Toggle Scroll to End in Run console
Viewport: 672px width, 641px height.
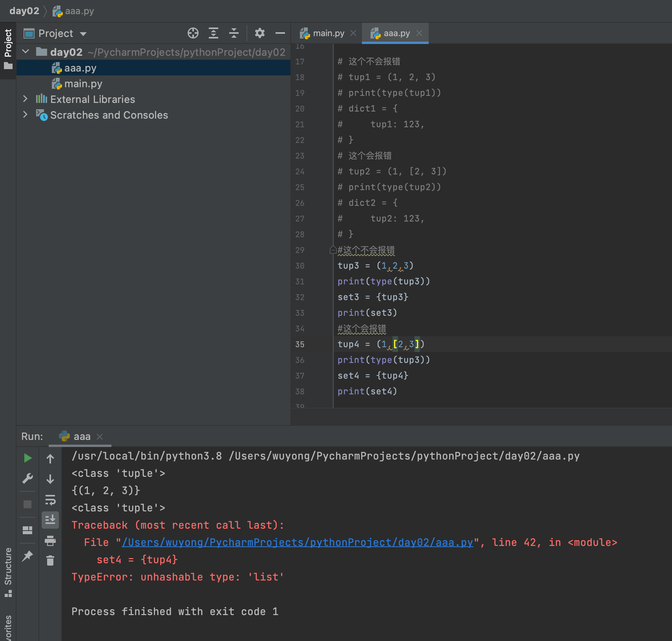coord(50,520)
